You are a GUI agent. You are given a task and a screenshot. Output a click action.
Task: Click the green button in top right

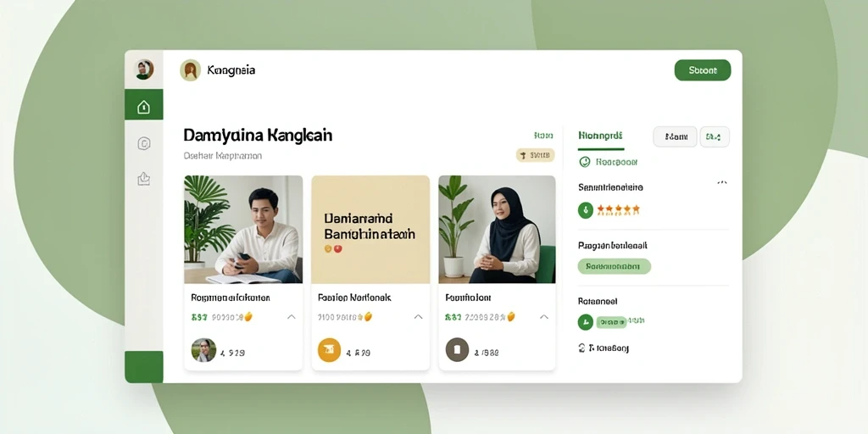click(x=703, y=70)
